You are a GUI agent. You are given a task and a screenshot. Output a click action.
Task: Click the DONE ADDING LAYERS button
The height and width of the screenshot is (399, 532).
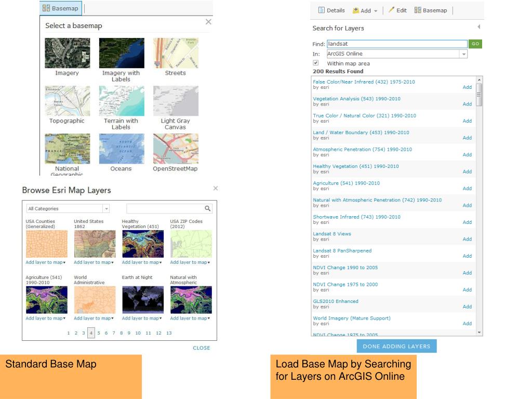[396, 346]
